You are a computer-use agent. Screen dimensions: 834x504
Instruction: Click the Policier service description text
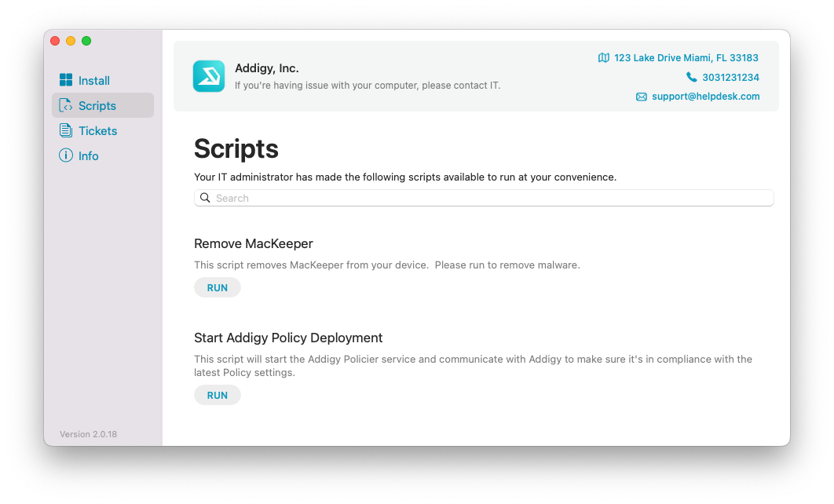pyautogui.click(x=473, y=366)
